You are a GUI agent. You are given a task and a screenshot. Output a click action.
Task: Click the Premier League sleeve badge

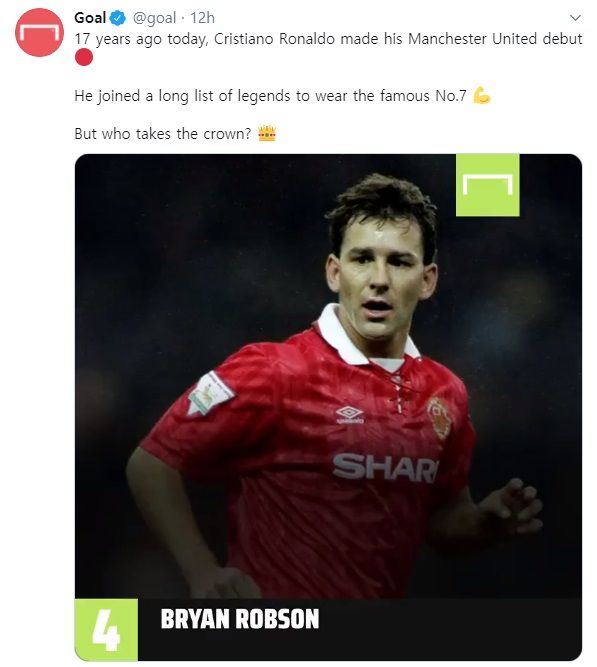click(209, 393)
